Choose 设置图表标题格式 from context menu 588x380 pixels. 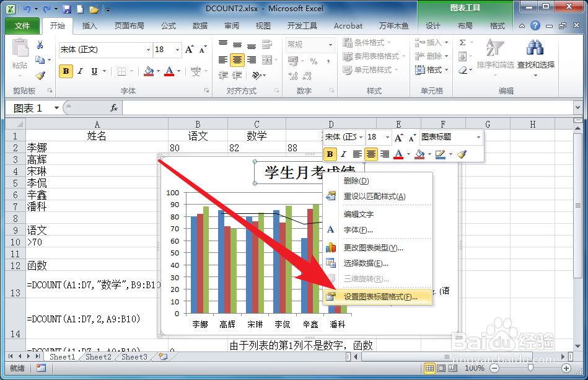[377, 297]
